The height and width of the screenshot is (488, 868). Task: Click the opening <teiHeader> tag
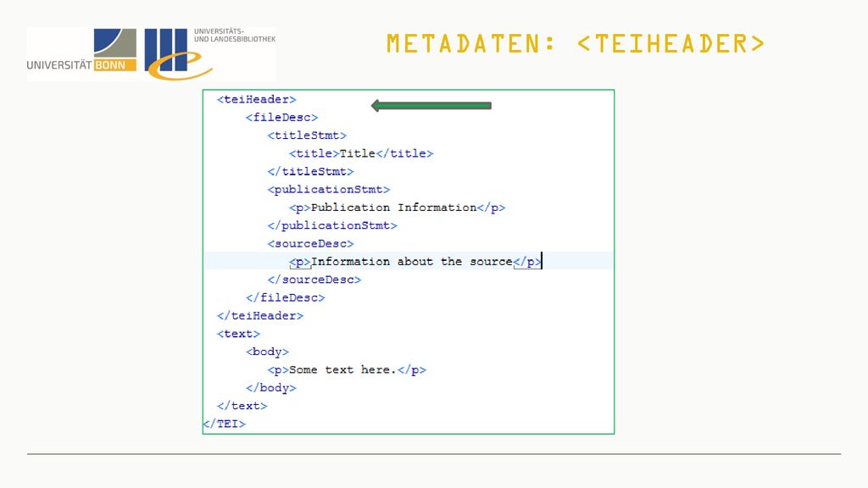click(256, 100)
